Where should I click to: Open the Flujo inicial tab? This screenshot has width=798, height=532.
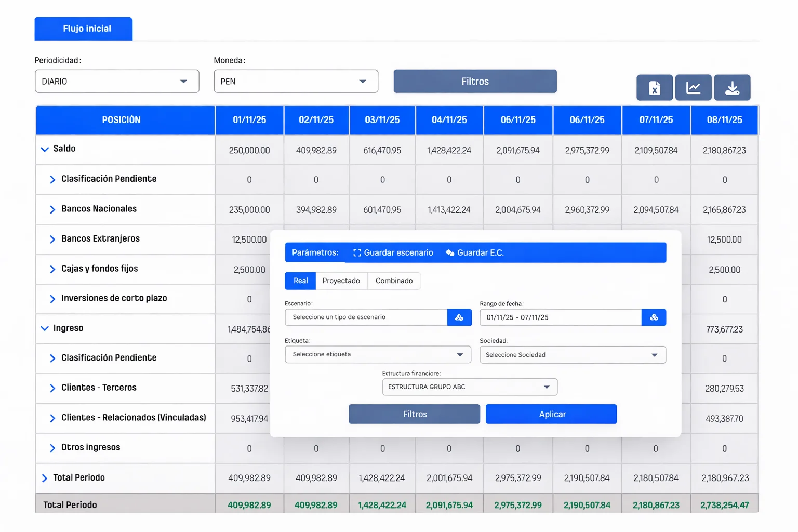(84, 29)
